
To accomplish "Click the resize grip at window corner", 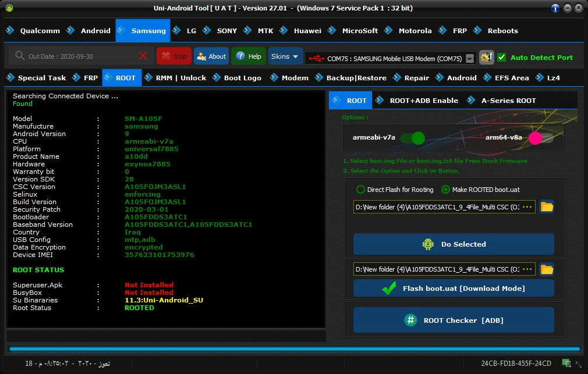I will click(579, 364).
